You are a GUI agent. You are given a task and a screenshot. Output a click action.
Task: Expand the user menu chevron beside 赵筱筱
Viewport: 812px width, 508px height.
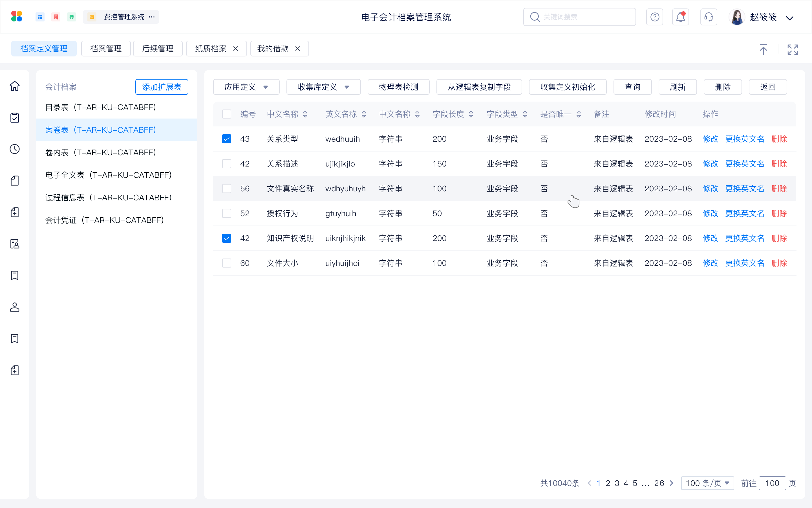click(790, 18)
